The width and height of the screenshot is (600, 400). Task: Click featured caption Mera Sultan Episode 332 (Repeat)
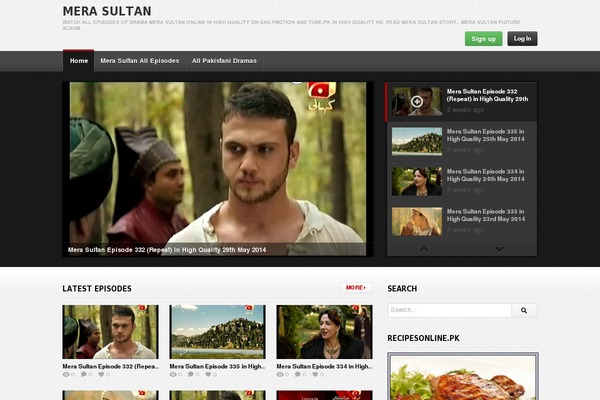167,250
